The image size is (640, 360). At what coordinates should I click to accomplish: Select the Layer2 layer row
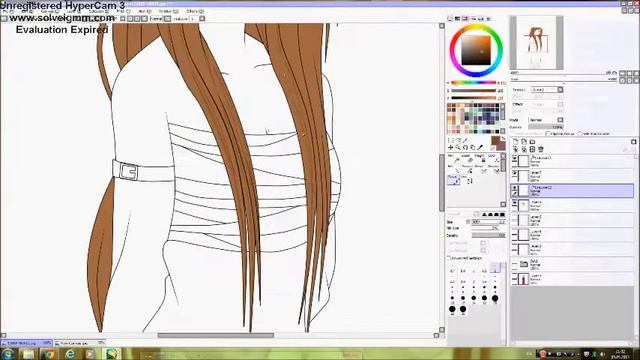click(x=572, y=220)
